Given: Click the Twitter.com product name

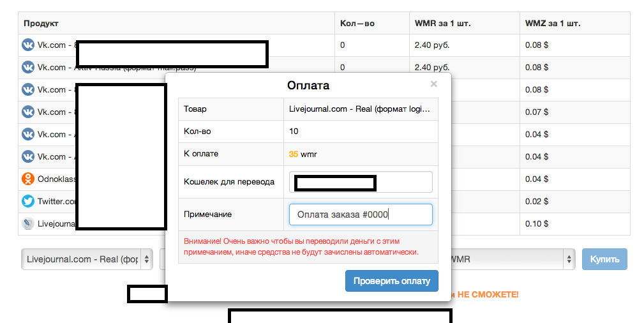Looking at the screenshot, I should pyautogui.click(x=57, y=201).
